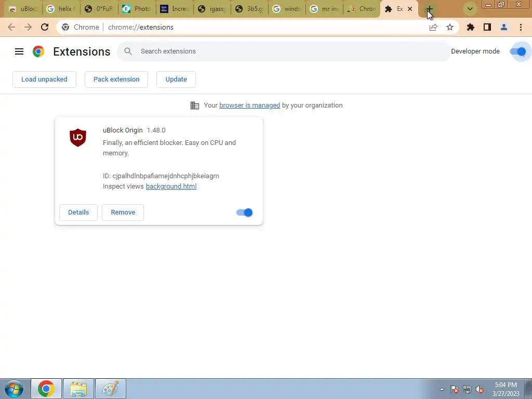Remove the uBlock Origin extension
This screenshot has height=399, width=532.
pyautogui.click(x=123, y=212)
